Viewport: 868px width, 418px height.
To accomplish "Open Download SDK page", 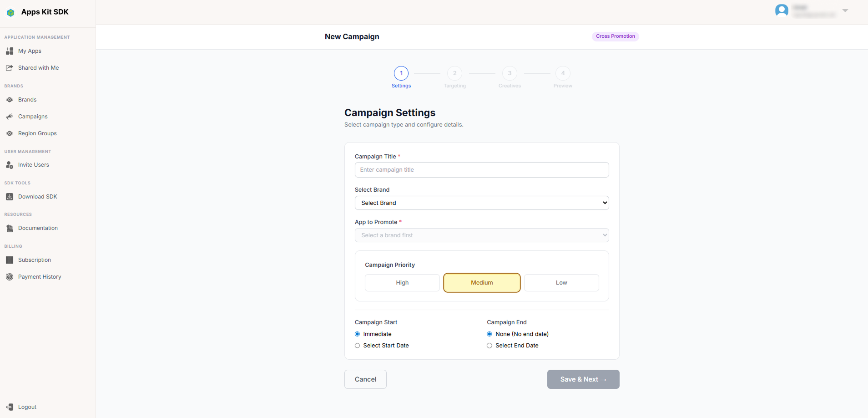I will (38, 197).
